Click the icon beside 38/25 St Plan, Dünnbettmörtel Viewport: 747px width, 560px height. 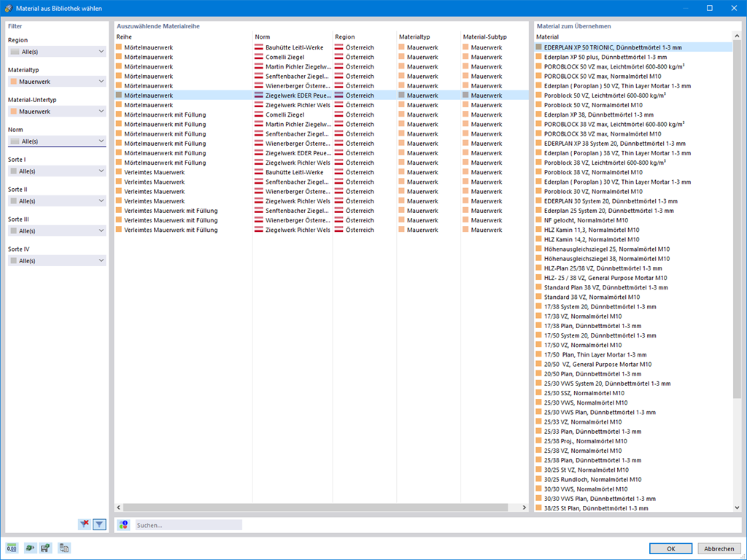pos(539,508)
